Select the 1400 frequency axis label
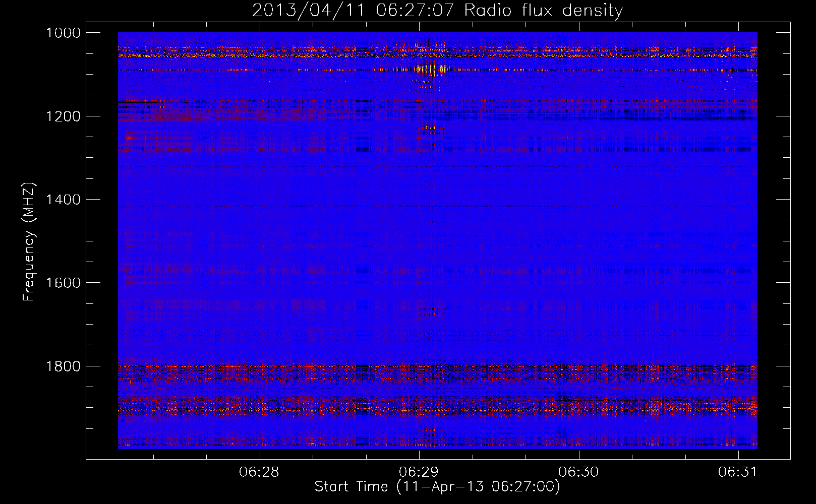816x504 pixels. coord(63,200)
